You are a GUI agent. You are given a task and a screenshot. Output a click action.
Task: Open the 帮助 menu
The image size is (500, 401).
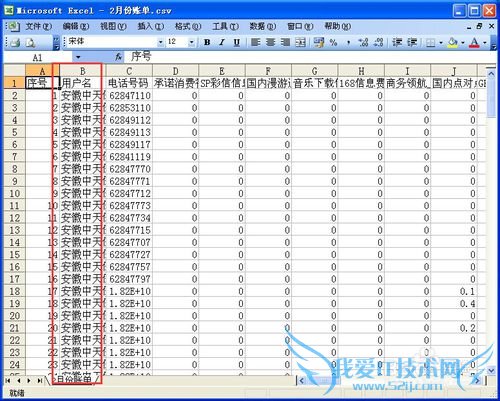pyautogui.click(x=337, y=26)
